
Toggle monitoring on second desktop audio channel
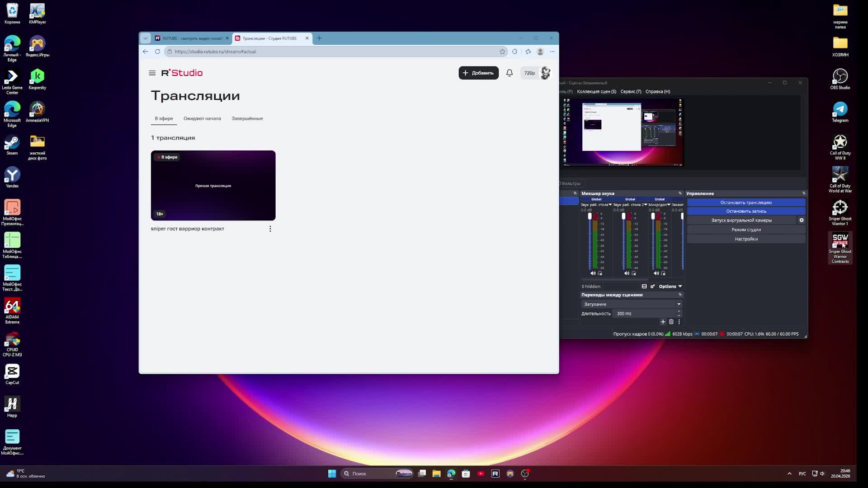point(634,273)
